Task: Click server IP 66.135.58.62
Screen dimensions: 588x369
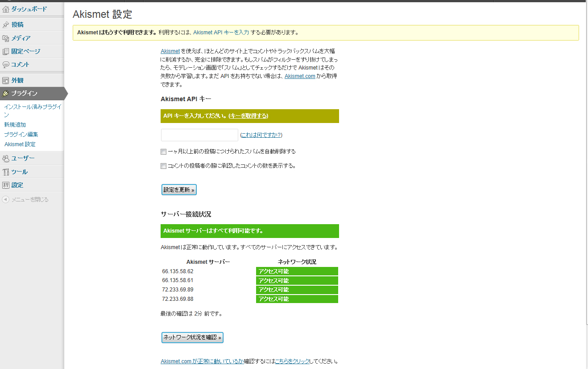Action: (178, 271)
